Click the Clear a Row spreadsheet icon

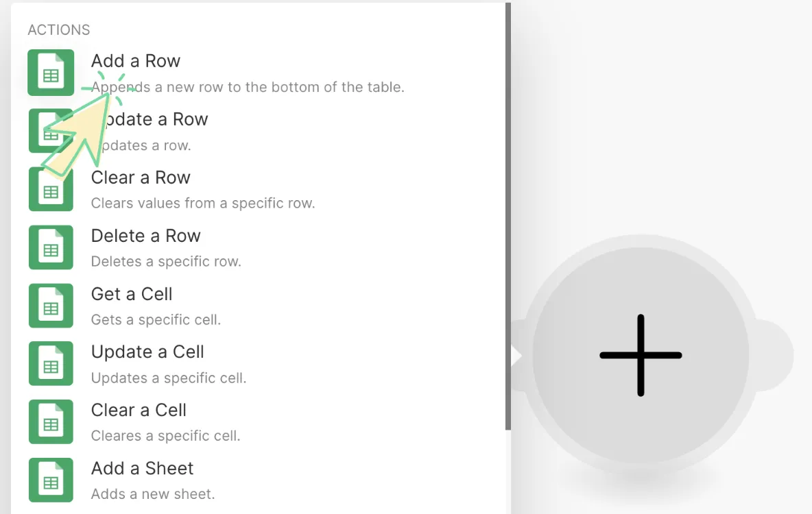click(x=51, y=188)
